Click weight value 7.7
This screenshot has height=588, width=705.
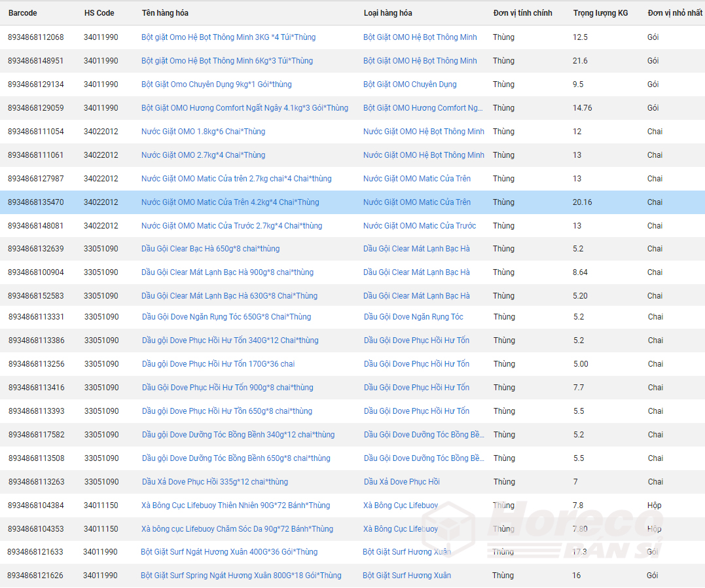579,388
